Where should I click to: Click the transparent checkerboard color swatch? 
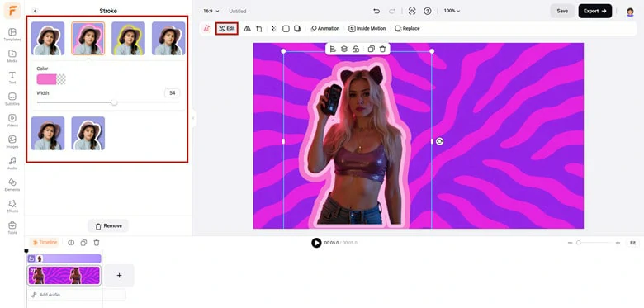[61, 79]
